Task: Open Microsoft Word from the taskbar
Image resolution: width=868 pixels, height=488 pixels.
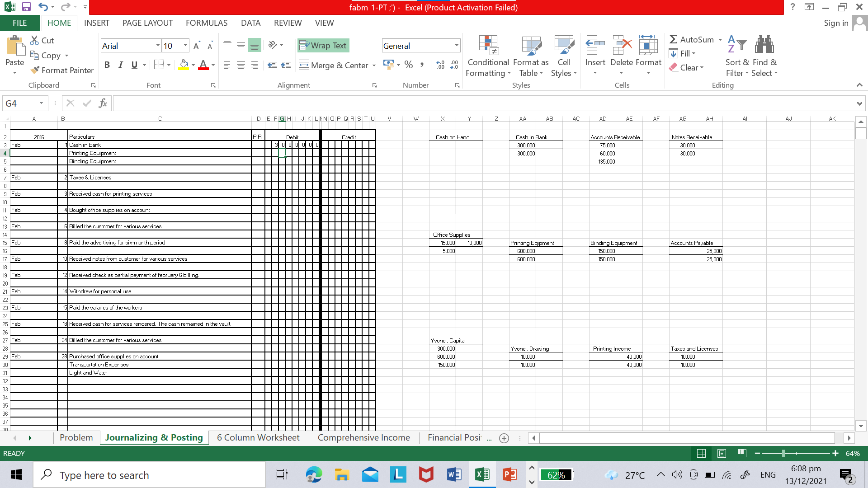Action: click(453, 474)
